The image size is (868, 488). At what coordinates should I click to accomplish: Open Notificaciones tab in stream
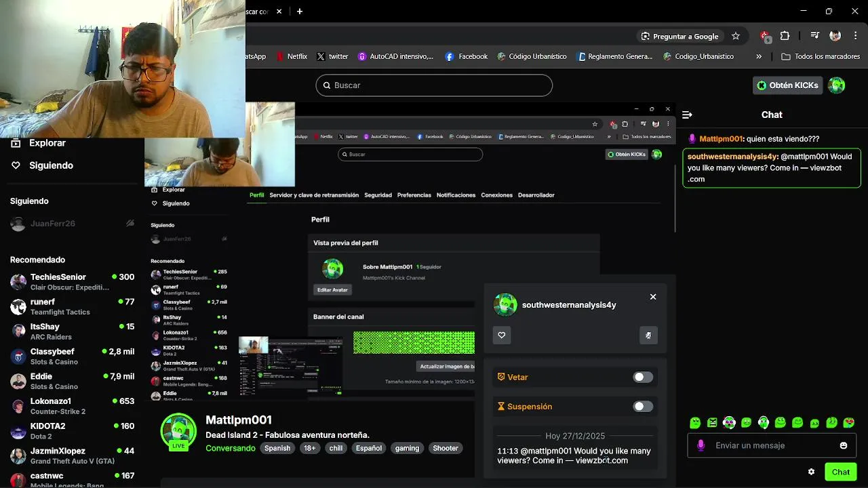[x=456, y=195]
